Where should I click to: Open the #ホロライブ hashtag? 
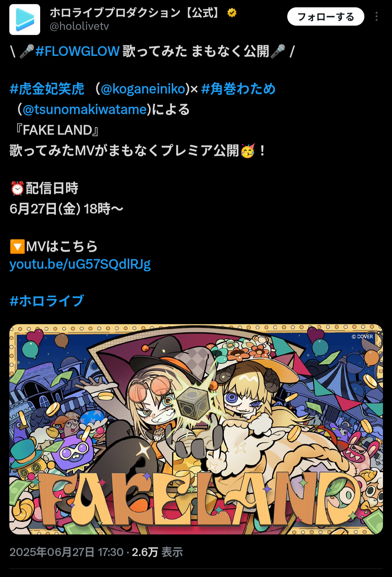[x=47, y=301]
